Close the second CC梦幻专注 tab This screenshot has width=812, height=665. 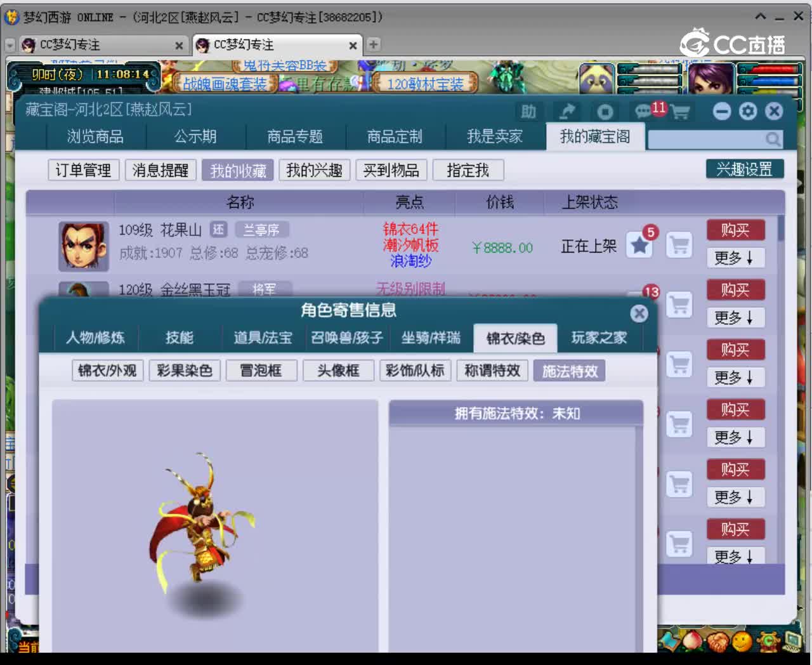pyautogui.click(x=353, y=46)
